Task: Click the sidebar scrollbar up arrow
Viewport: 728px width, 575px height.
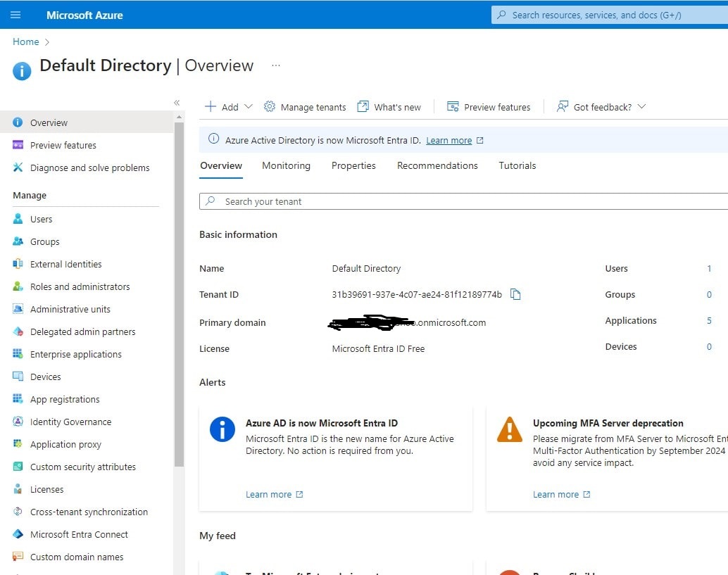Action: [180, 118]
